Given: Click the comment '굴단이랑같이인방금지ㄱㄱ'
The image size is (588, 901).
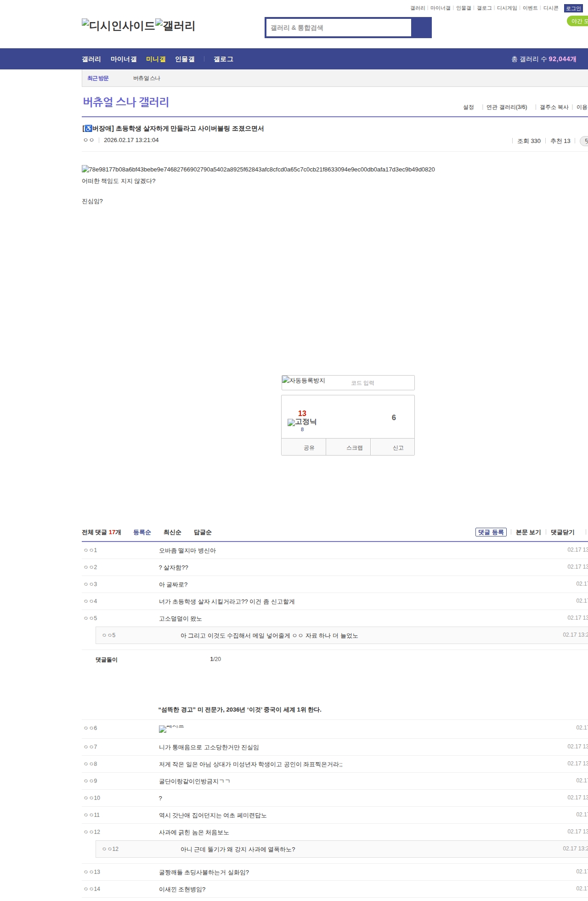Looking at the screenshot, I should [x=195, y=781].
